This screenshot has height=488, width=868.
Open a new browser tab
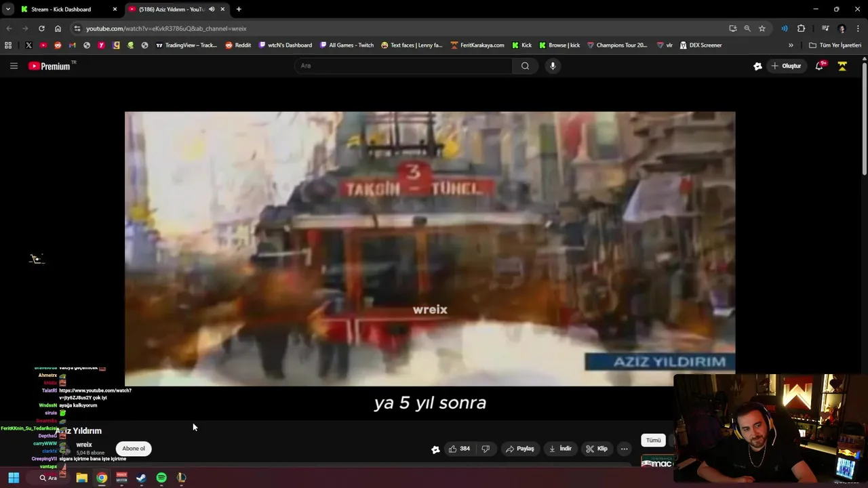(239, 9)
